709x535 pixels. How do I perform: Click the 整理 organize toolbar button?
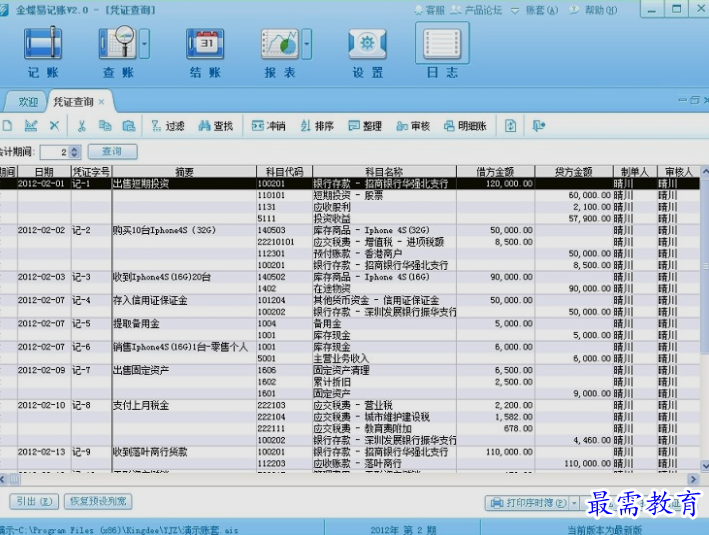tap(365, 126)
